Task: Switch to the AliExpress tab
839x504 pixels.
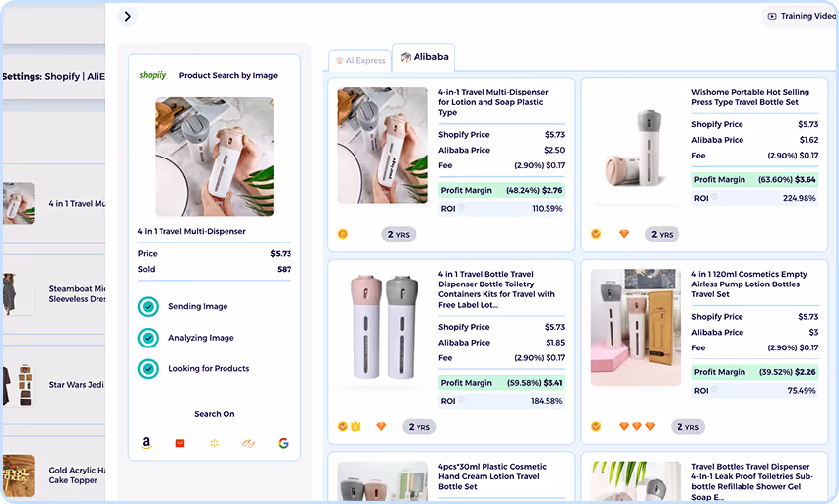Action: pyautogui.click(x=360, y=60)
